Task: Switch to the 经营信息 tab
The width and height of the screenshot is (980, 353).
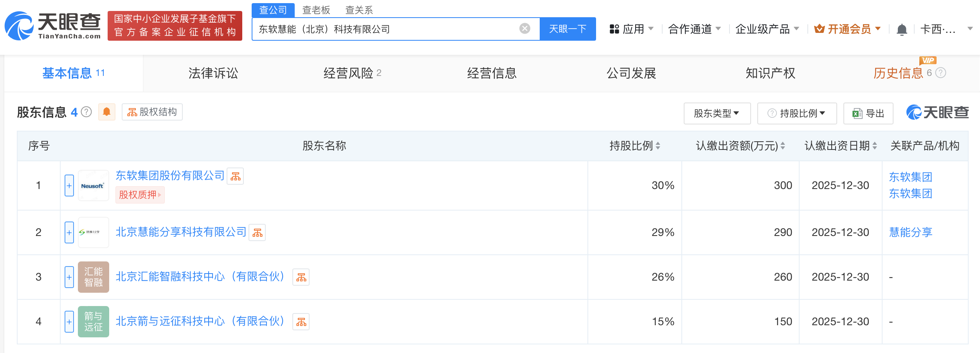Action: pyautogui.click(x=492, y=73)
